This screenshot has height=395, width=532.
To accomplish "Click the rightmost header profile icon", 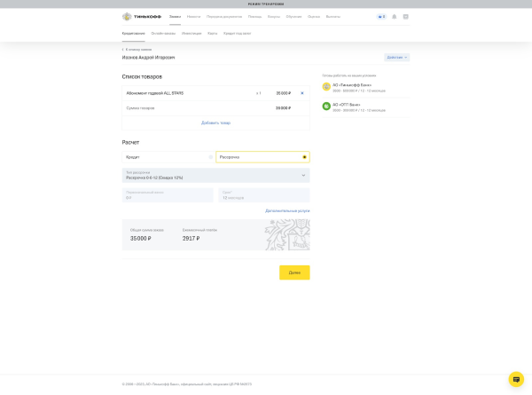I will 406,16.
